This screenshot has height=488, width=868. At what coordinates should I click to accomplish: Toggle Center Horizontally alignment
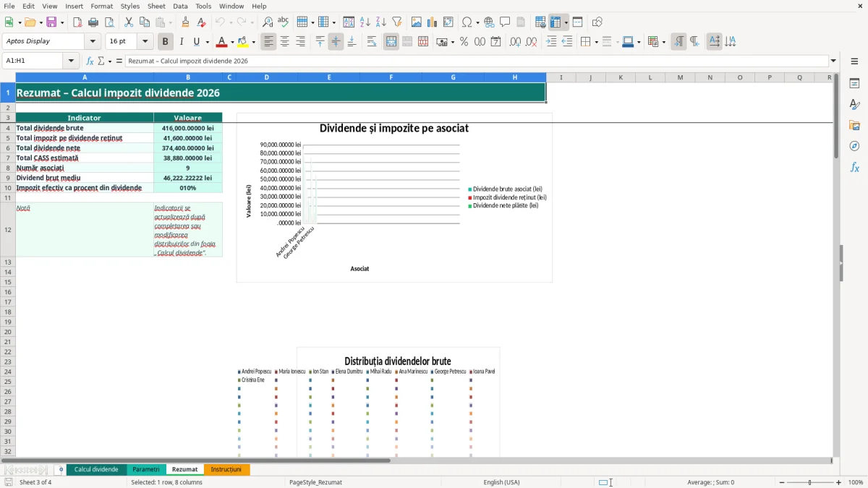(285, 42)
